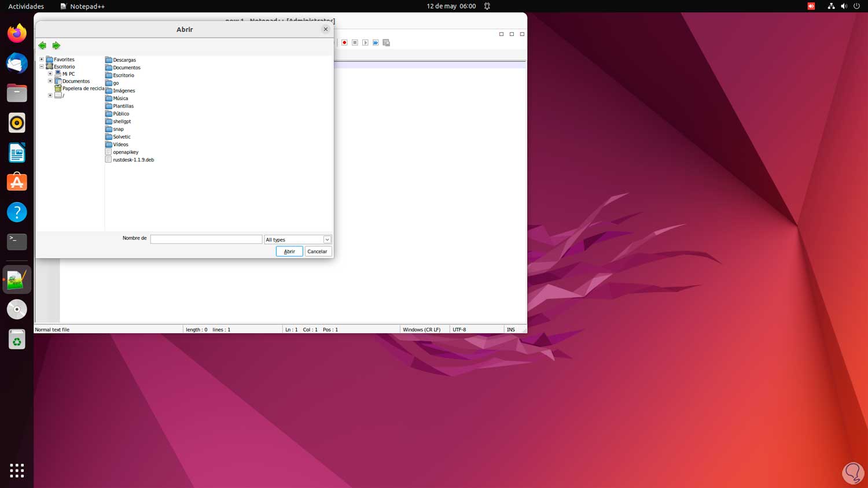Select the snap folder
Screen dimensions: 868x488
[x=118, y=129]
